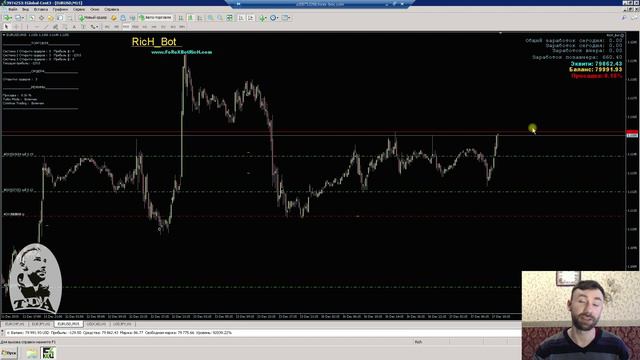The width and height of the screenshot is (640, 360).
Task: Switch to bar chart display
Action: [x=181, y=18]
